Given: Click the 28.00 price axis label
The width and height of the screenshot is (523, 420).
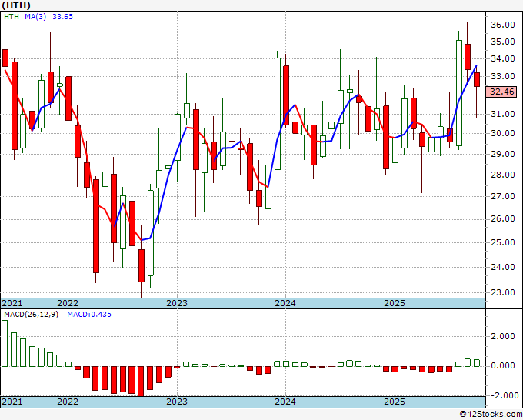Looking at the screenshot, I should click(503, 175).
